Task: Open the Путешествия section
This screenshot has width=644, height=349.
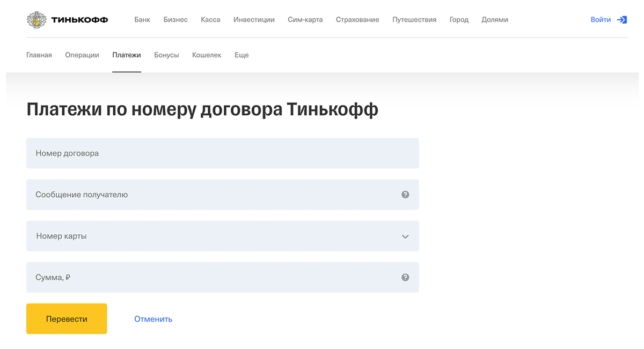Action: [x=414, y=20]
